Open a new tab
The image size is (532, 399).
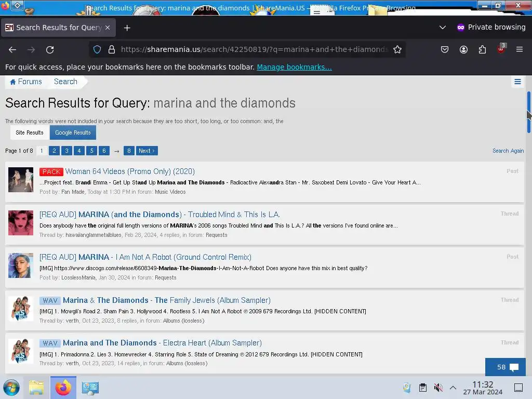coord(127,28)
